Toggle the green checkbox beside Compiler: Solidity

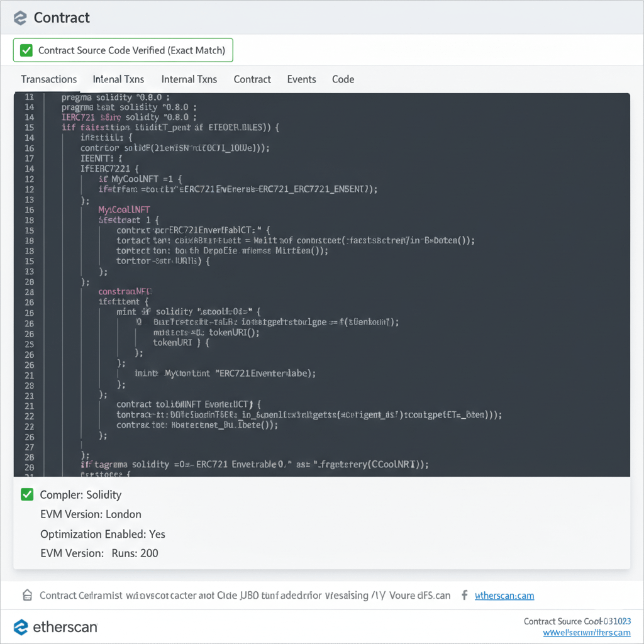27,494
